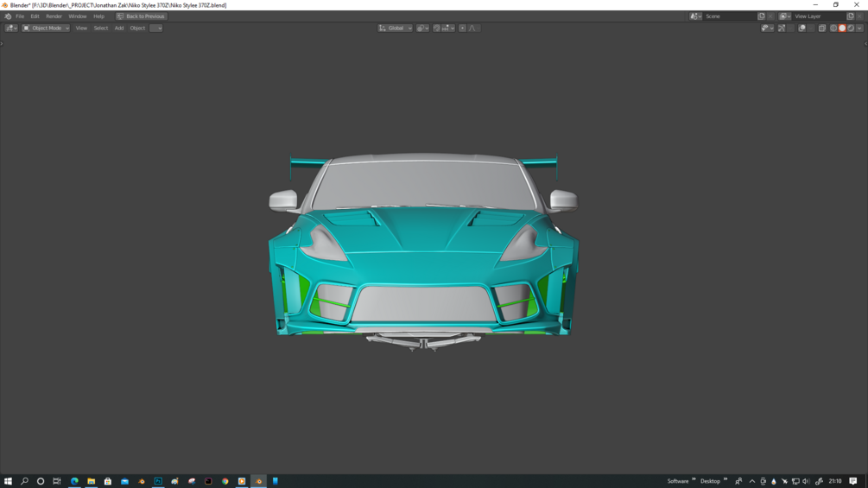Open the view layer browse dropdown

(785, 16)
